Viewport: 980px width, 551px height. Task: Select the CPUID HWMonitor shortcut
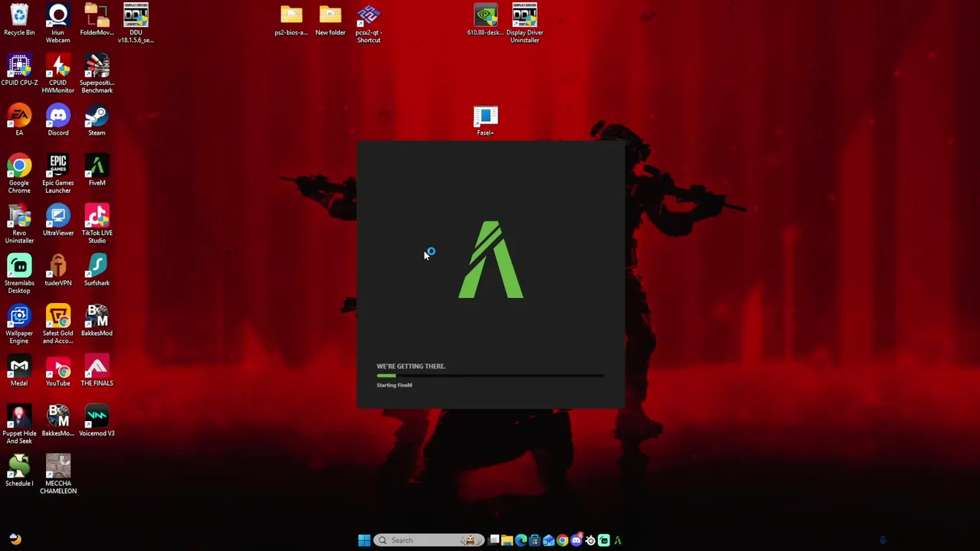[58, 73]
